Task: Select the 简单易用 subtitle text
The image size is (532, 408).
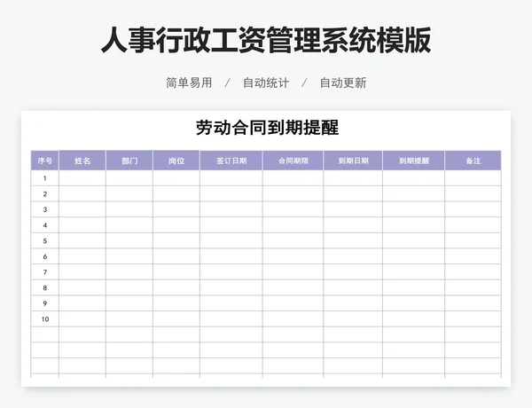Action: coord(189,82)
